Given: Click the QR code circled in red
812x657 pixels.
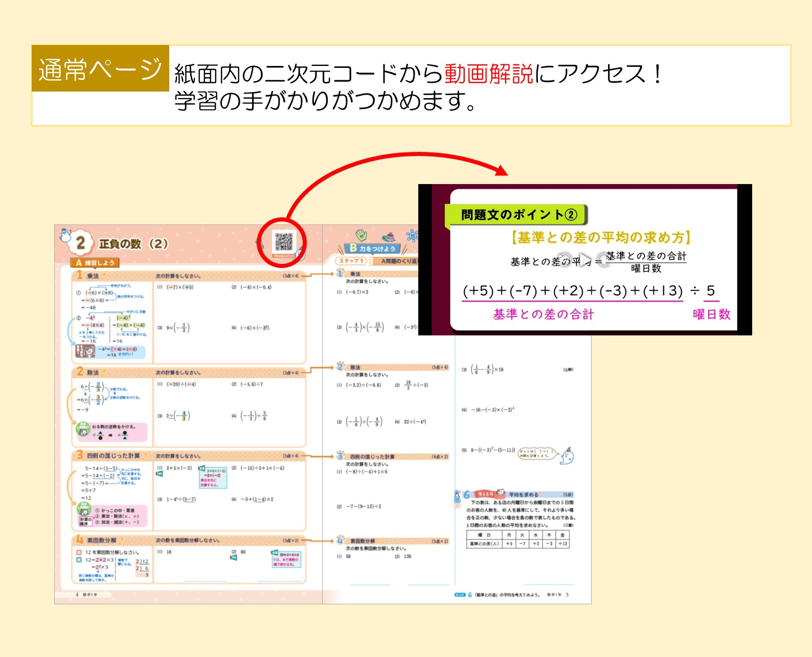Looking at the screenshot, I should pos(284,242).
